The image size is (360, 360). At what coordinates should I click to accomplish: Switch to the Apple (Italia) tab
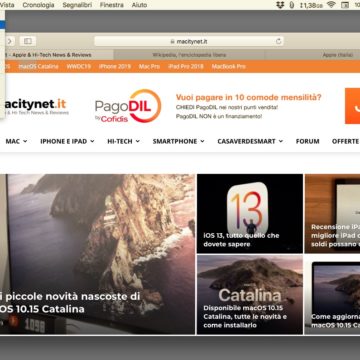(x=312, y=55)
